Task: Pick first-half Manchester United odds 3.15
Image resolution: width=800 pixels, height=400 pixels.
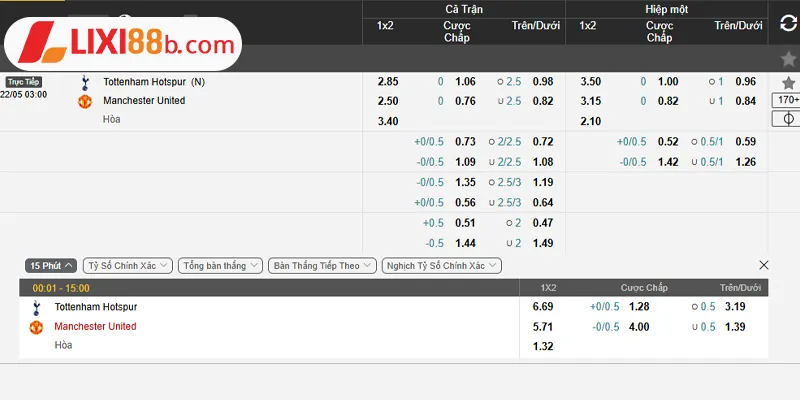Action: click(591, 101)
